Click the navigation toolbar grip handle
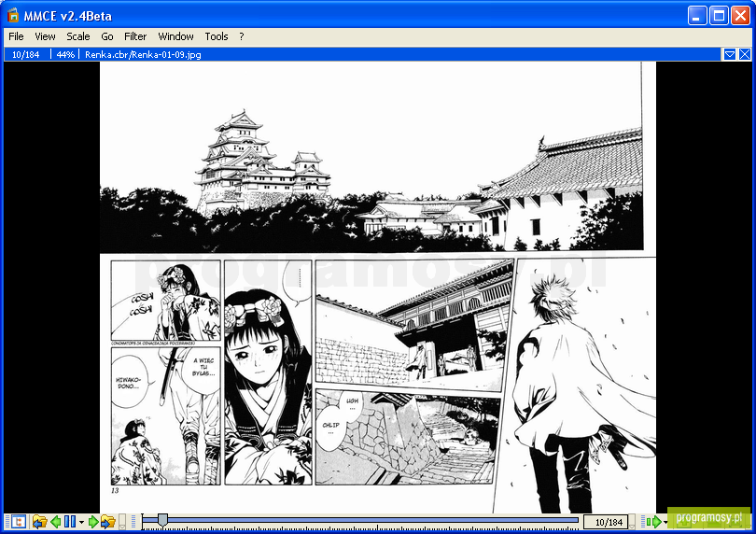 point(7,522)
